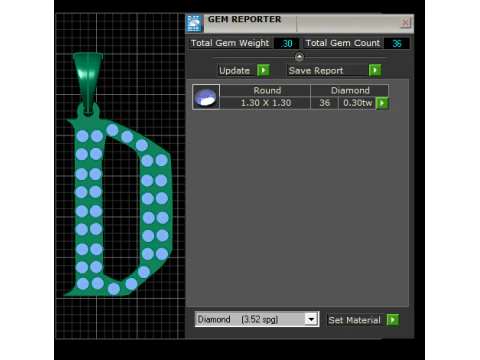Click the Diamond material cell in the table
The image size is (480, 360).
click(x=350, y=90)
